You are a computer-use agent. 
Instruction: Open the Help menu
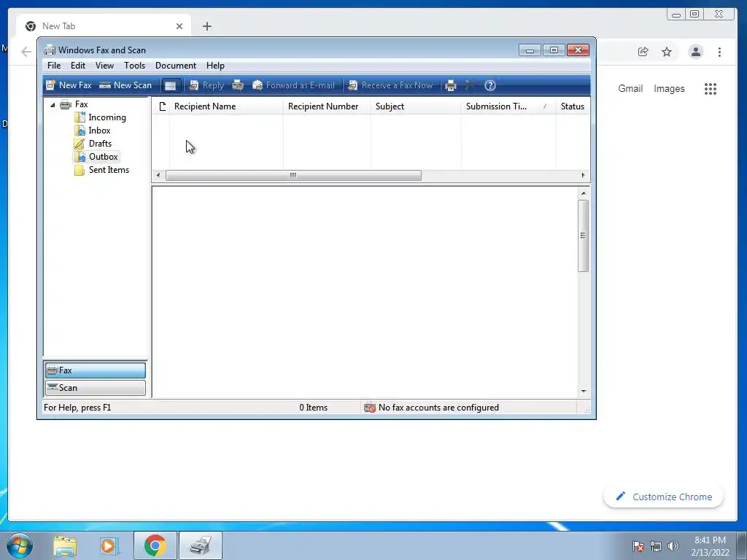coord(215,65)
